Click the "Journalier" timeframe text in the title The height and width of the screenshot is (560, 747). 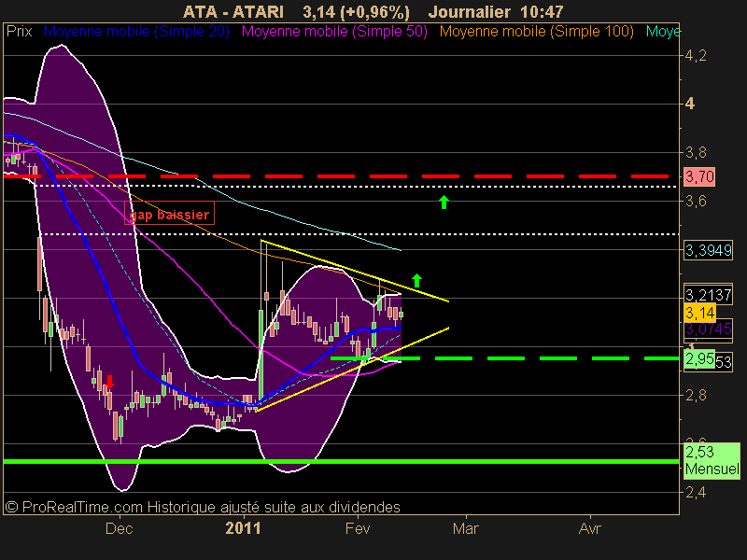[471, 11]
